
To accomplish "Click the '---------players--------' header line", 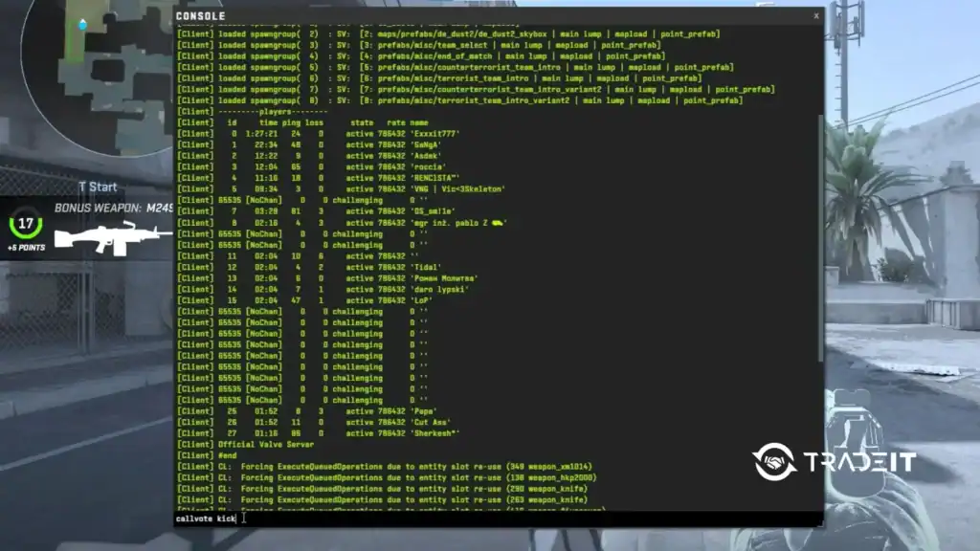I will click(252, 112).
